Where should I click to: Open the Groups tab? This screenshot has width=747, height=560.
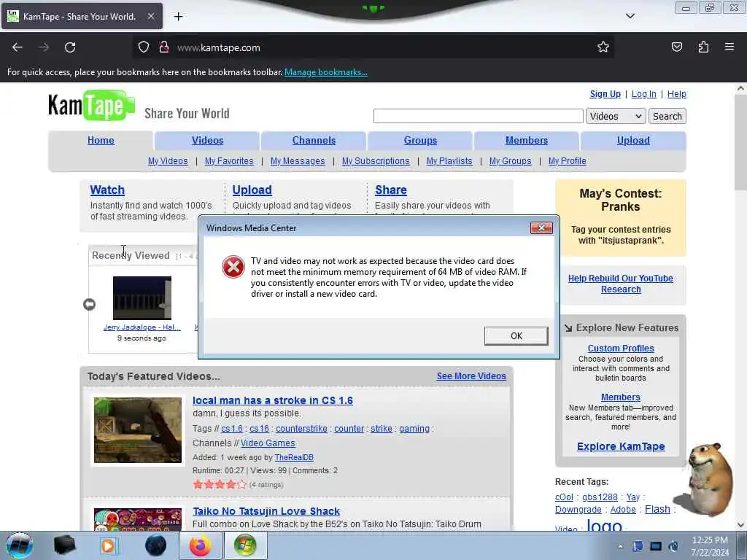pyautogui.click(x=420, y=141)
